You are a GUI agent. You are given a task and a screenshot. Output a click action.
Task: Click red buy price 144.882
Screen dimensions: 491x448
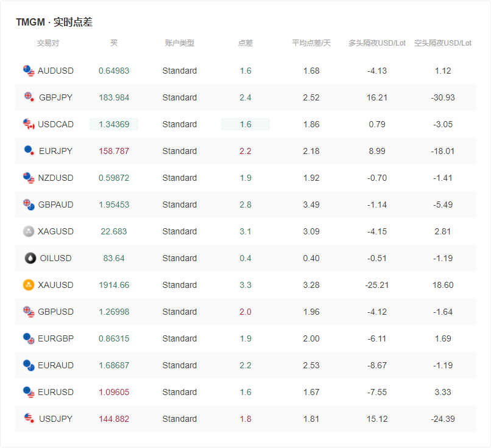point(114,419)
